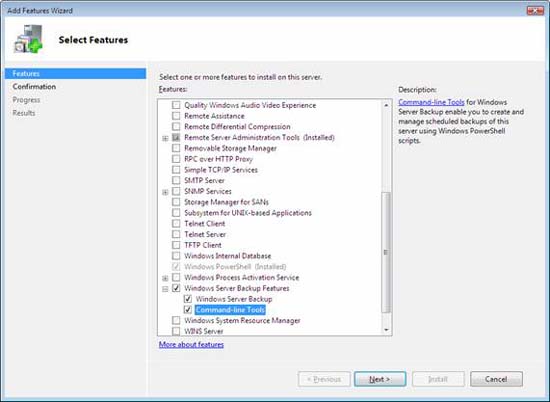Tick Simple TCP/IP Services checkbox
The image size is (550, 402).
[x=176, y=170]
